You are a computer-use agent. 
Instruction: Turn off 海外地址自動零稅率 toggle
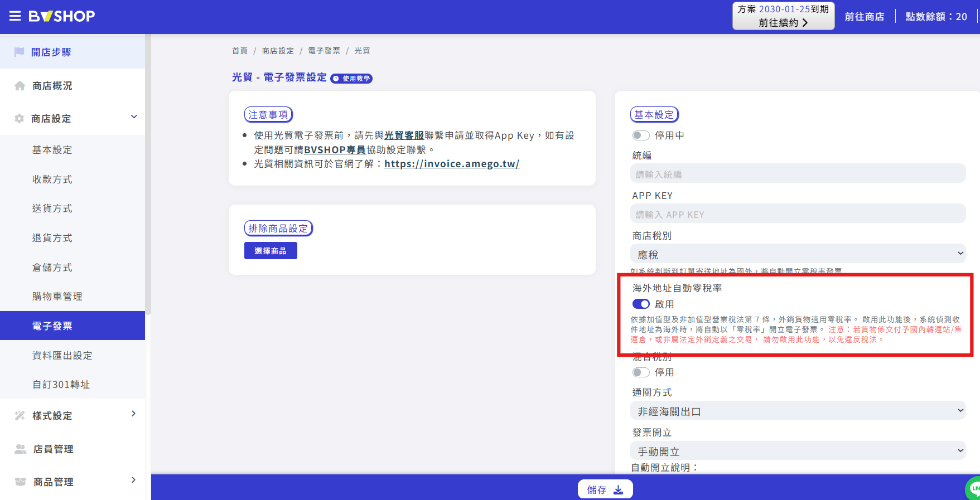641,304
